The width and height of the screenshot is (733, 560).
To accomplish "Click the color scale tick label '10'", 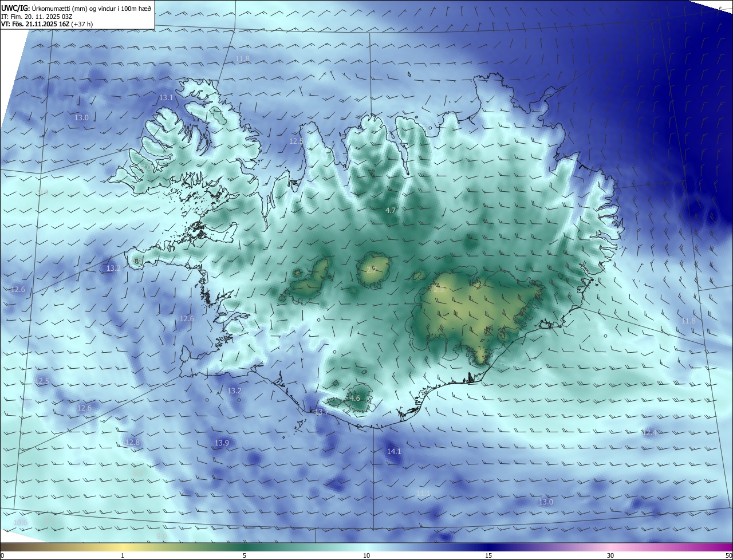I will pos(366,556).
